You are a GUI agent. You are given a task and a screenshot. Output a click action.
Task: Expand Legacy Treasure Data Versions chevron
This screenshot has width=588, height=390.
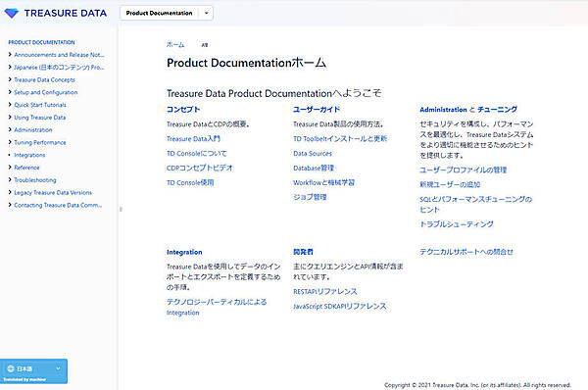(10, 192)
